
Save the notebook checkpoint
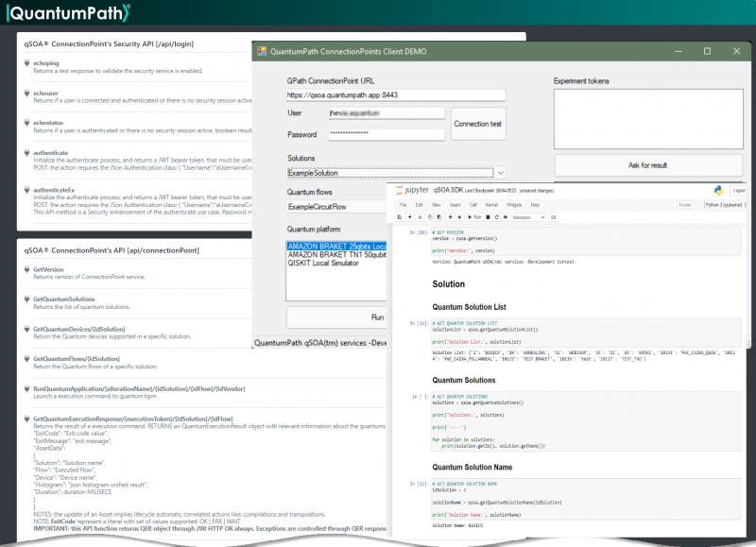399,217
